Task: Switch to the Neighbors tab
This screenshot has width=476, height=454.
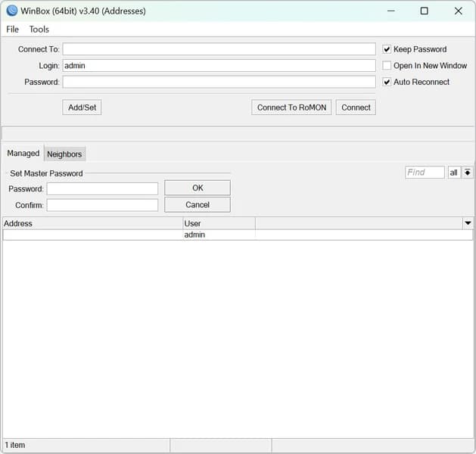Action: click(x=64, y=154)
